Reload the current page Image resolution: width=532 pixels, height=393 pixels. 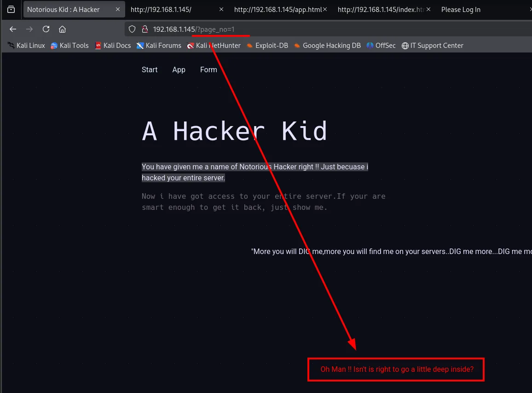pyautogui.click(x=46, y=29)
